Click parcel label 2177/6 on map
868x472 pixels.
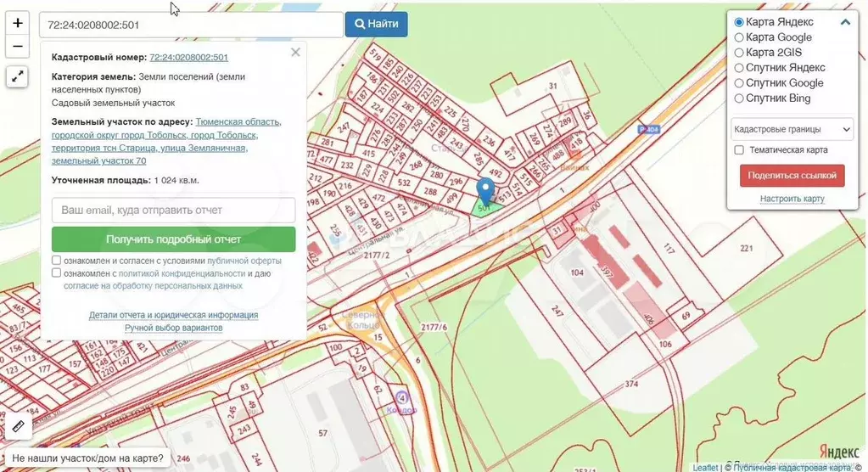(434, 328)
